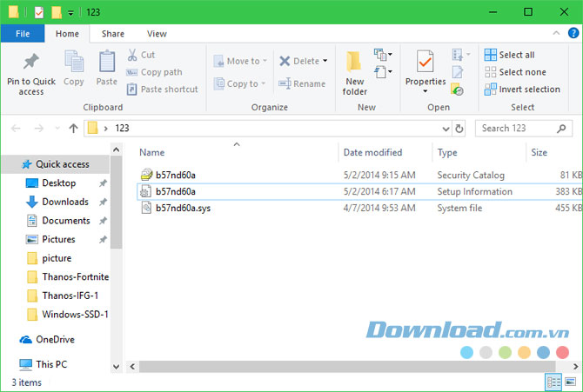583x392 pixels.
Task: Click Copy path in Clipboard group
Action: point(154,72)
